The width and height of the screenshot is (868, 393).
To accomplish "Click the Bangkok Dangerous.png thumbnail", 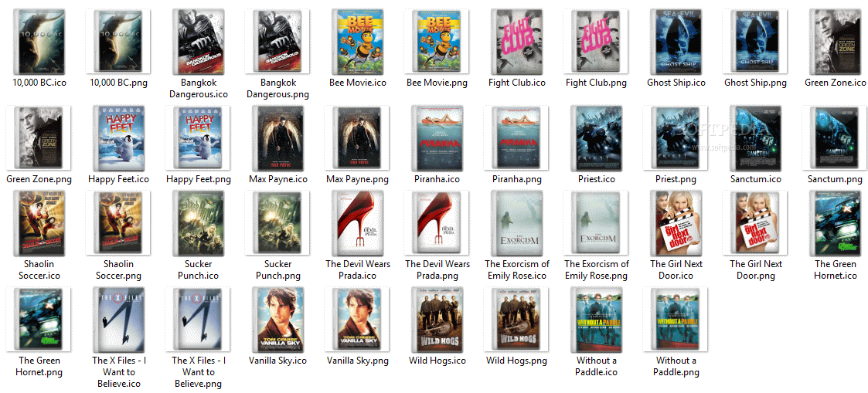I will click(277, 42).
